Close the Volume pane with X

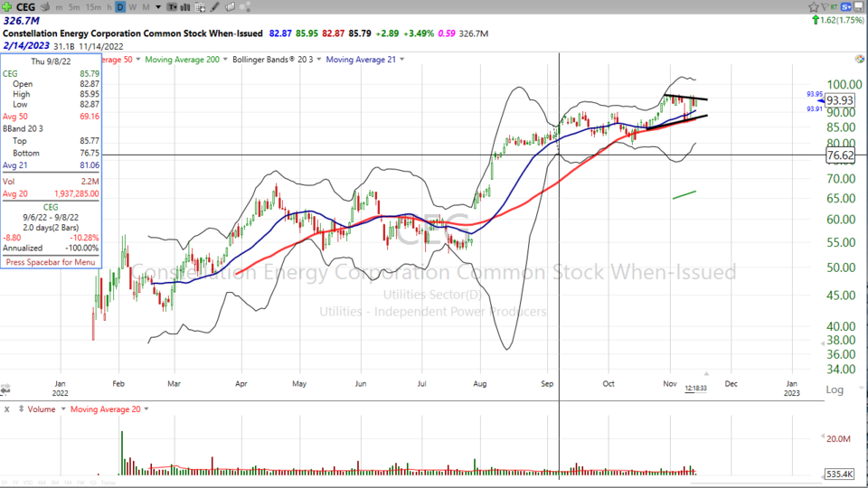point(6,409)
